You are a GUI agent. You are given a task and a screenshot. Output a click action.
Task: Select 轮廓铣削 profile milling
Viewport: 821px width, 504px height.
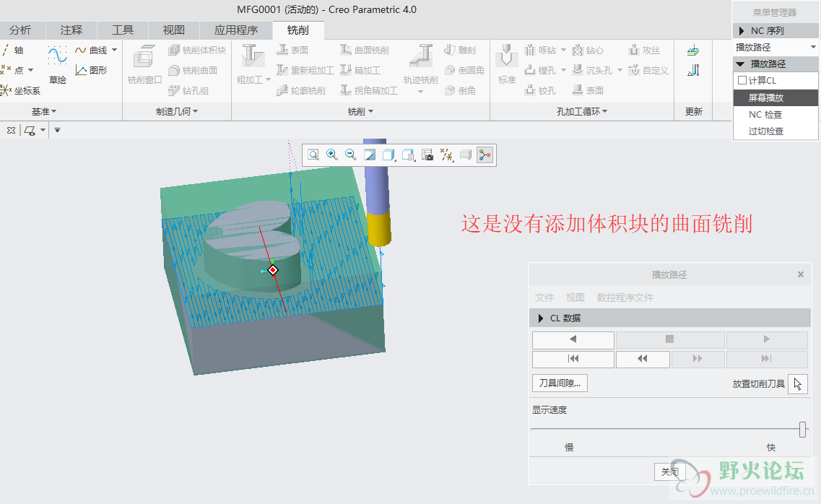[301, 90]
